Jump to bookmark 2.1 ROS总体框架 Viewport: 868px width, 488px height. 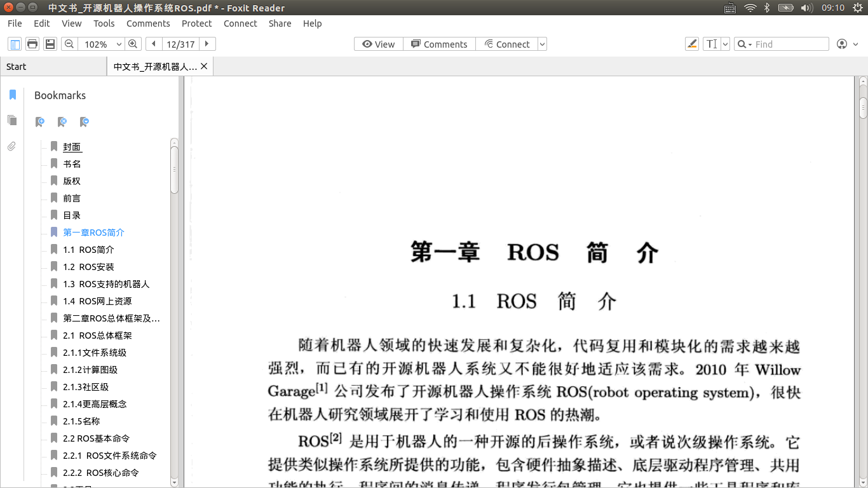(x=97, y=335)
